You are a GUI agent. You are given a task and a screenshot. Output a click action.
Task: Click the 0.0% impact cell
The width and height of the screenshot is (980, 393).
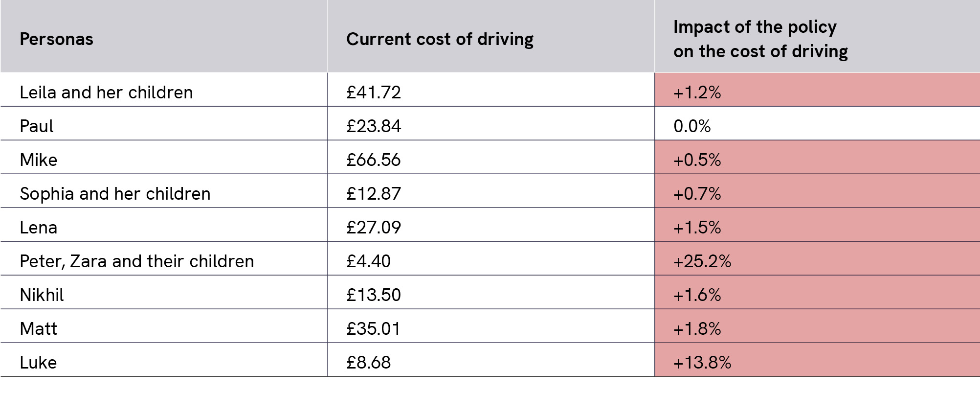point(692,126)
